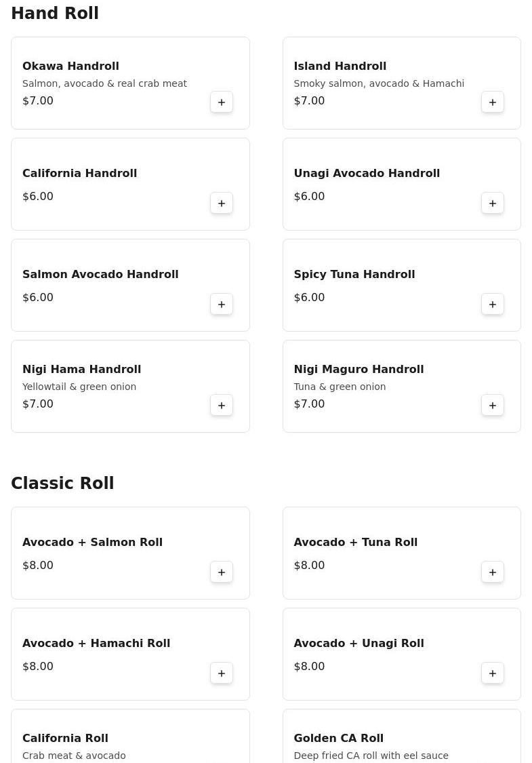Open California Roll item details
532x763 pixels.
pos(65,738)
